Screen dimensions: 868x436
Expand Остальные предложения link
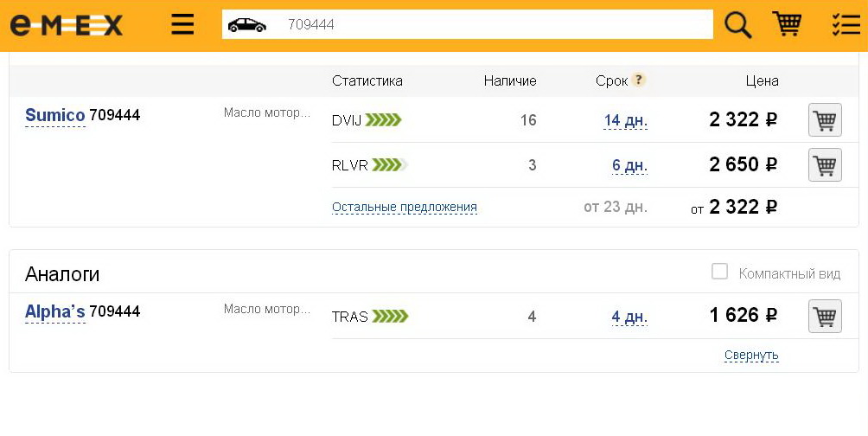[x=404, y=208]
